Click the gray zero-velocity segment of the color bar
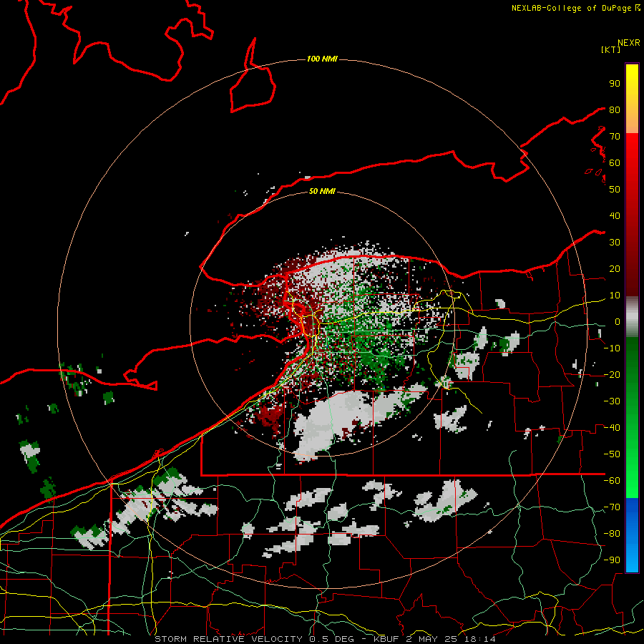Screen dimensions: 644x644 click(x=632, y=317)
